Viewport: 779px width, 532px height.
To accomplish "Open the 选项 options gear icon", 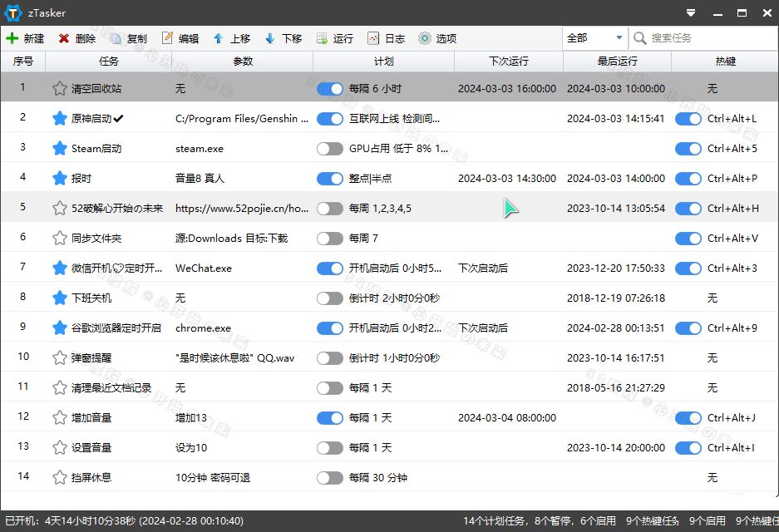I will [422, 37].
